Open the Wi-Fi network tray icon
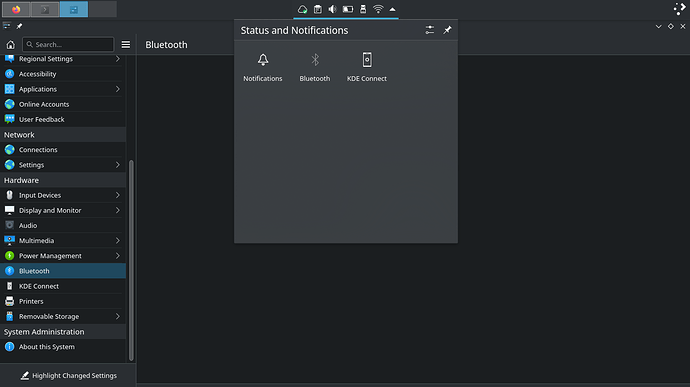This screenshot has width=690, height=387. coord(378,9)
